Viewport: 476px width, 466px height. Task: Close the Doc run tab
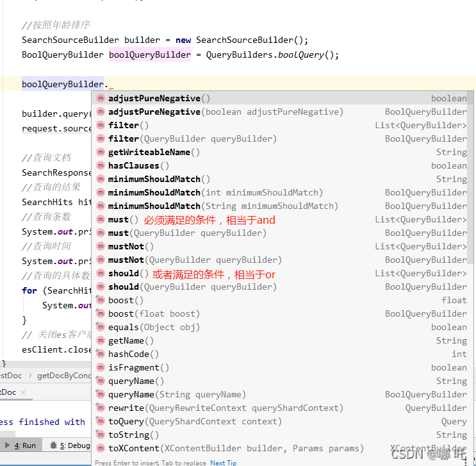(x=23, y=392)
